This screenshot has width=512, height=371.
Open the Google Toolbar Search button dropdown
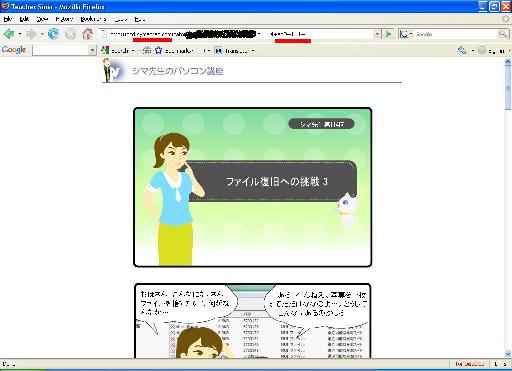pyautogui.click(x=133, y=51)
